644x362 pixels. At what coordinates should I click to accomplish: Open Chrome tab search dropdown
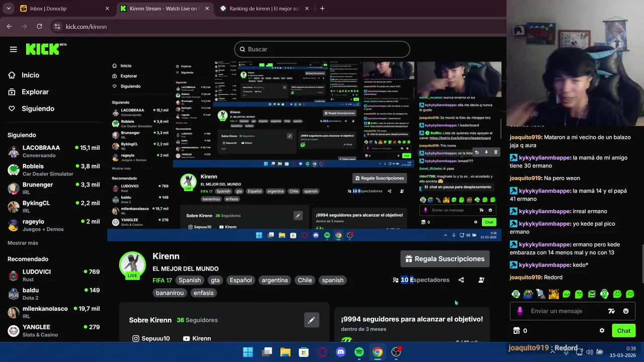pyautogui.click(x=9, y=9)
